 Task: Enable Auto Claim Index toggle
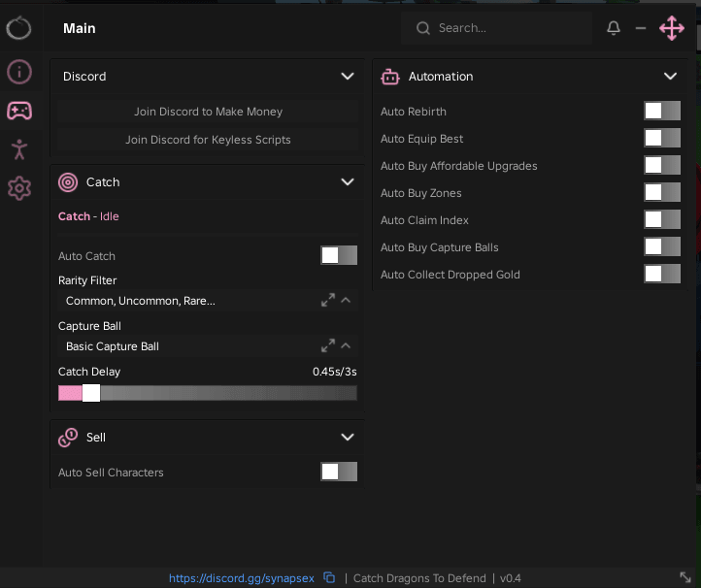click(x=662, y=220)
